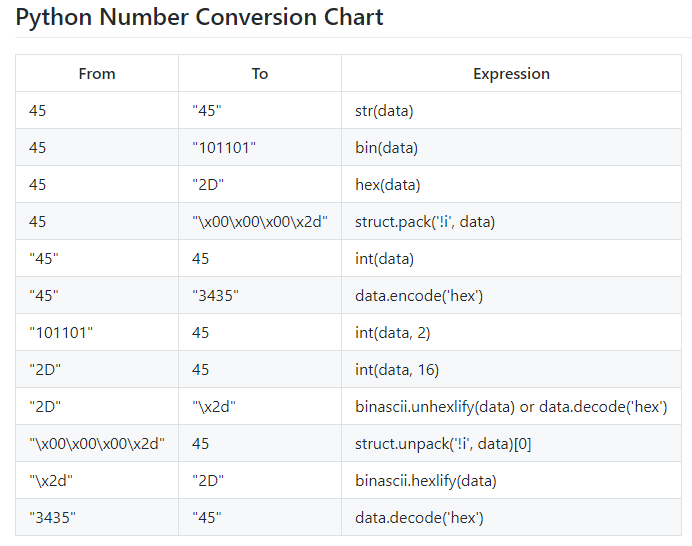Screen dimensions: 692x546
Task: Click the 'Expression' column header
Action: 511,74
